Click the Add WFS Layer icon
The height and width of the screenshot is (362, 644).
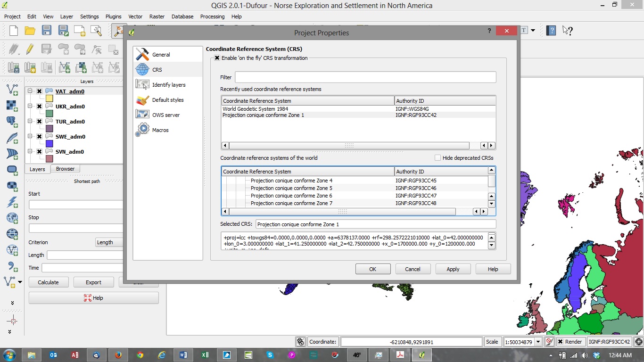(12, 250)
